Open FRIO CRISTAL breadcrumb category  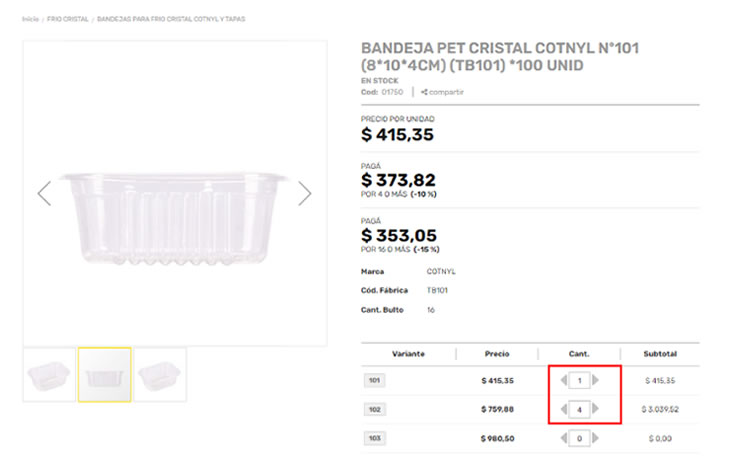click(67, 19)
